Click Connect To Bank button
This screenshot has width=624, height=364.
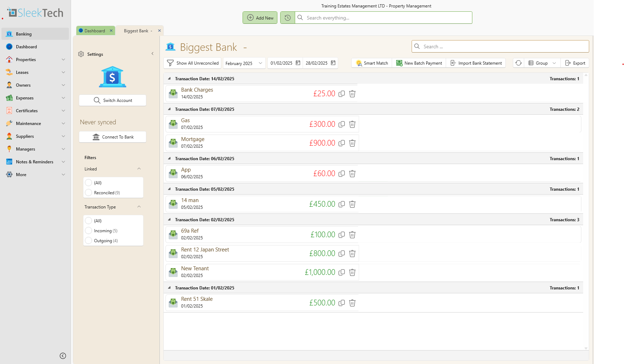pos(113,137)
